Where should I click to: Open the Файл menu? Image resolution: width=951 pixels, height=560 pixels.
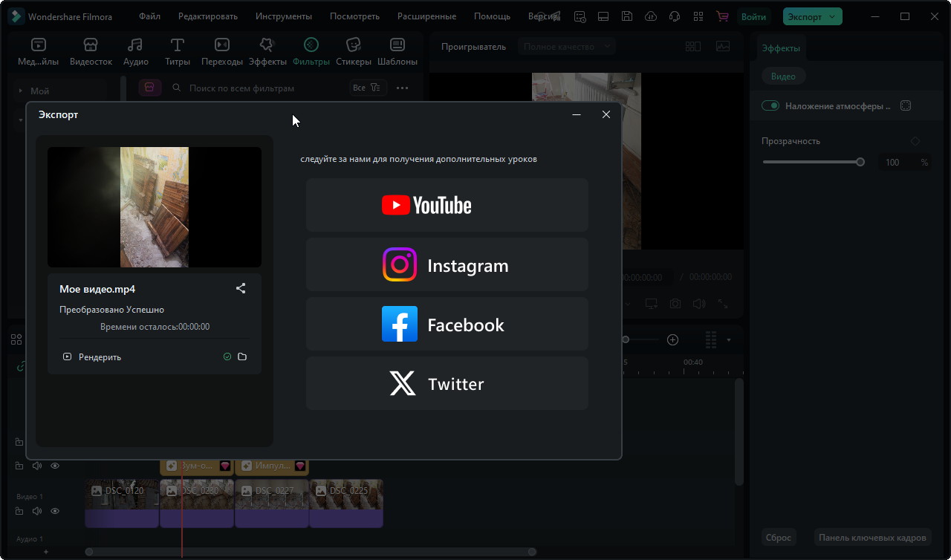click(x=149, y=16)
